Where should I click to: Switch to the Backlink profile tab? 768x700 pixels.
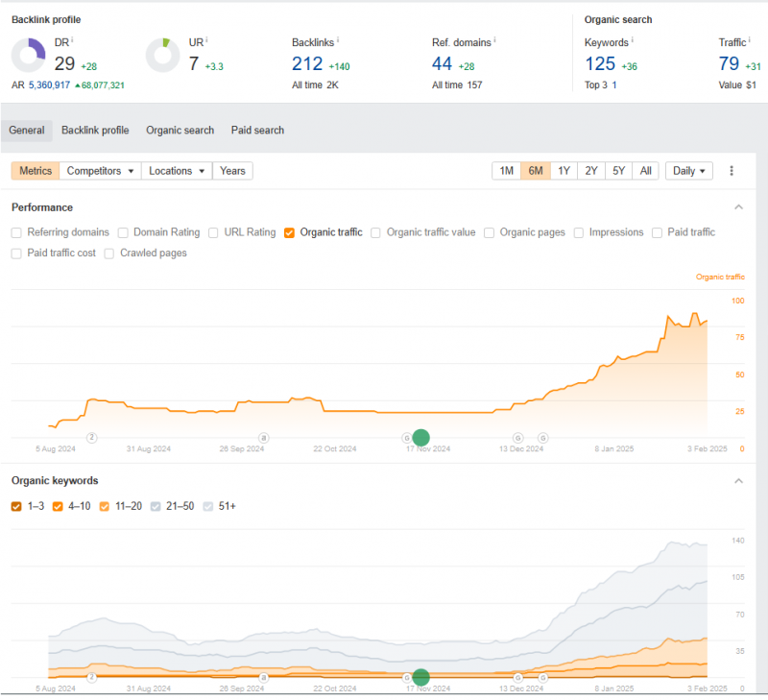[x=95, y=131]
